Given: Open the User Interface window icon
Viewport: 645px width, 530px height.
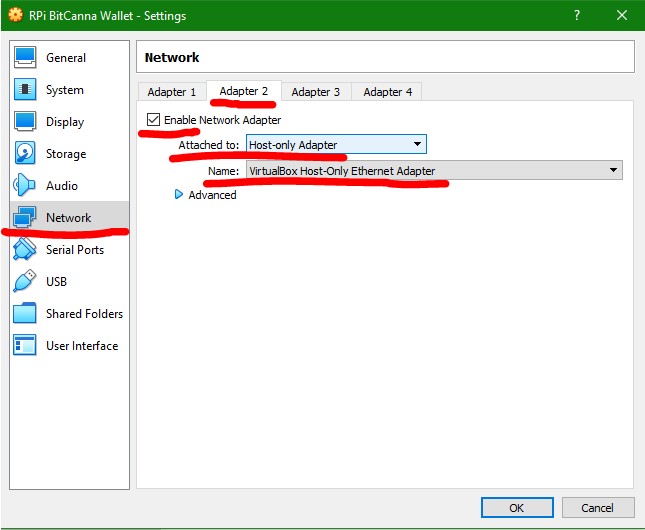Looking at the screenshot, I should pos(24,345).
